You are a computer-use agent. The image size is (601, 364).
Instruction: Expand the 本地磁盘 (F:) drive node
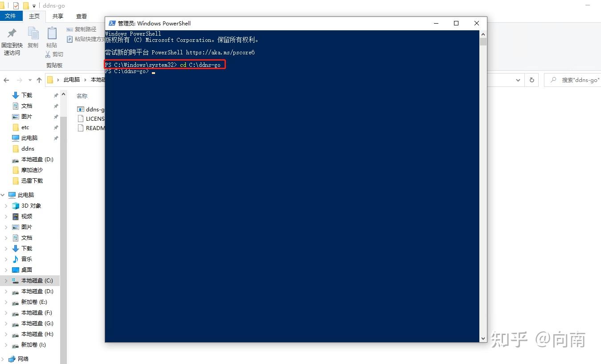pos(6,312)
